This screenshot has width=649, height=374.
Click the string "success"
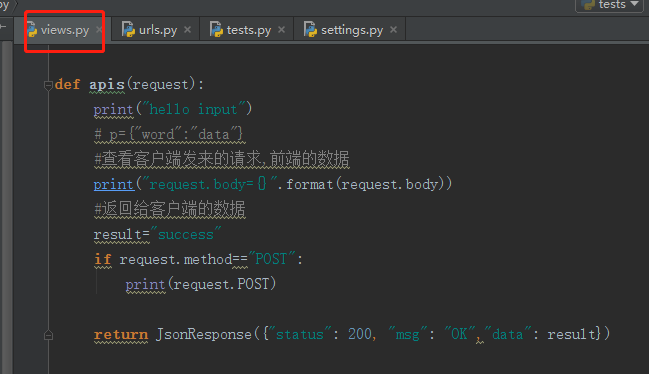click(x=186, y=234)
